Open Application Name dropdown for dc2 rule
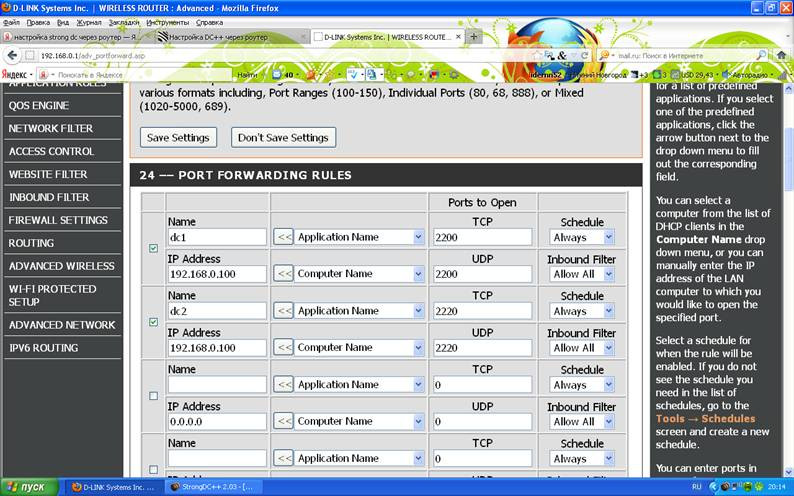Viewport: 794px width, 496px height. [x=360, y=310]
